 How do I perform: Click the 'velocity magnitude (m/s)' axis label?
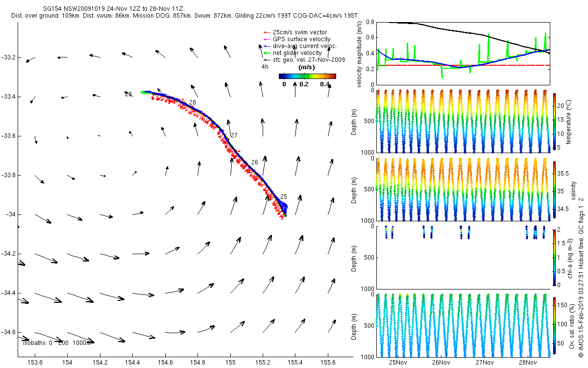pos(360,54)
